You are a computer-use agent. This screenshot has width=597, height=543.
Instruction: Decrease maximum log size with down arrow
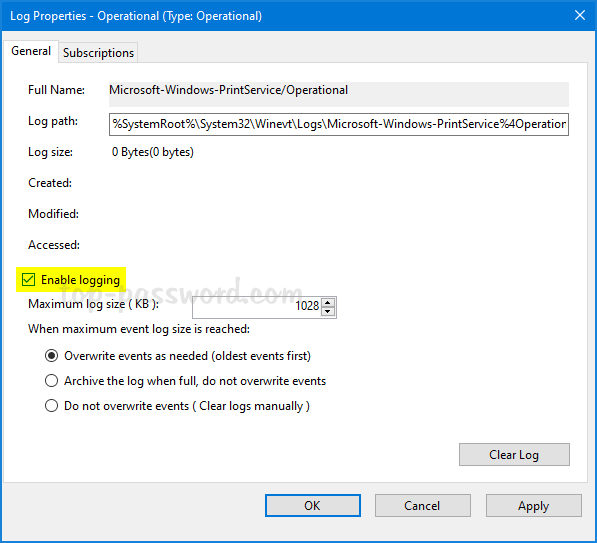(328, 311)
